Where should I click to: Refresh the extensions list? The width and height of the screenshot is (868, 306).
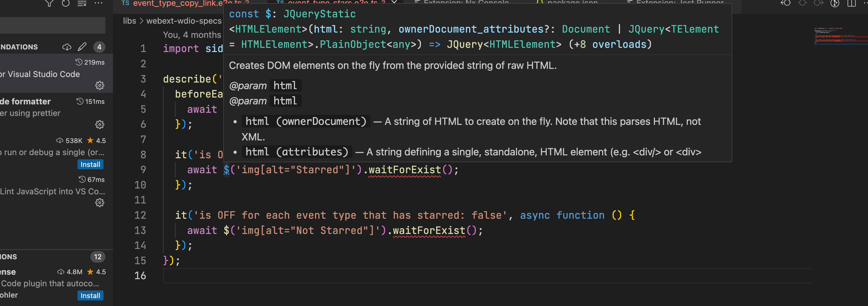pyautogui.click(x=66, y=3)
